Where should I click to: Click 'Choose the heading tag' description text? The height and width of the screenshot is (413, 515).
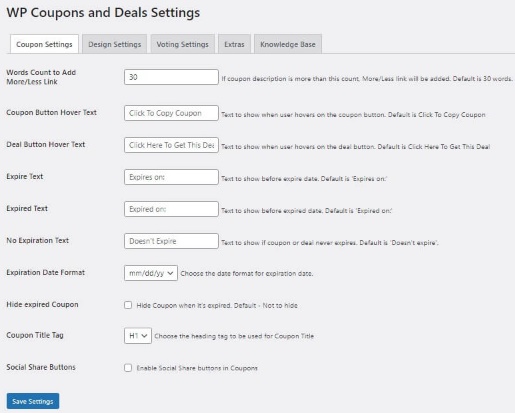click(x=234, y=336)
